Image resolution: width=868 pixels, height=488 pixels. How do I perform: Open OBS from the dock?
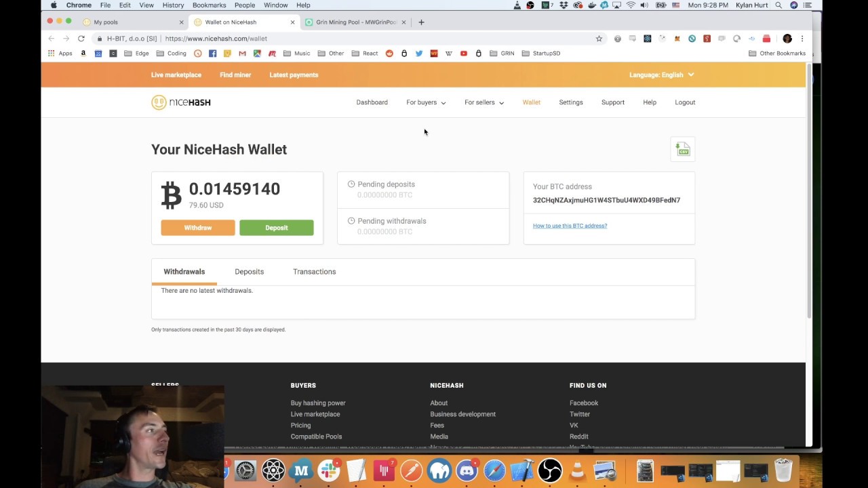[x=550, y=470]
